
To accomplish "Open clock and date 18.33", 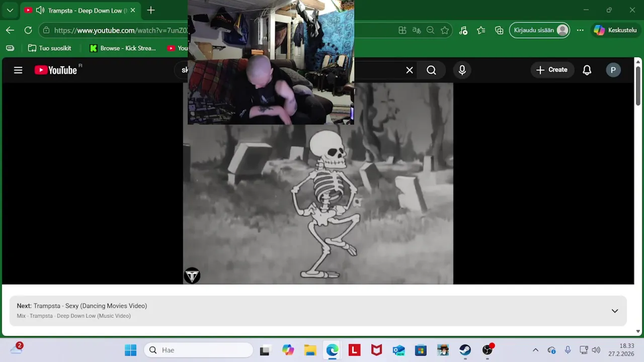I will (x=621, y=350).
